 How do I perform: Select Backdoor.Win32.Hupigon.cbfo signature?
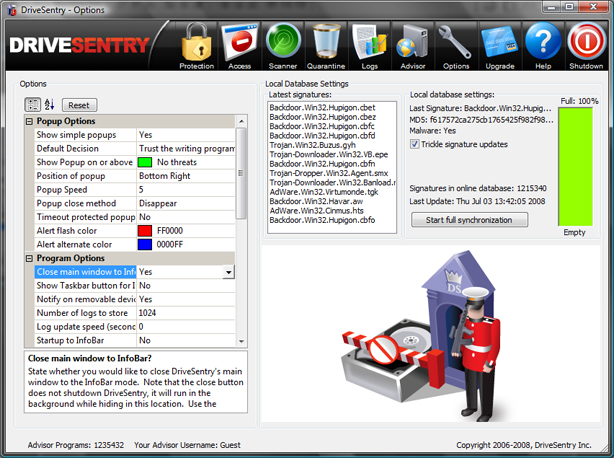(322, 220)
